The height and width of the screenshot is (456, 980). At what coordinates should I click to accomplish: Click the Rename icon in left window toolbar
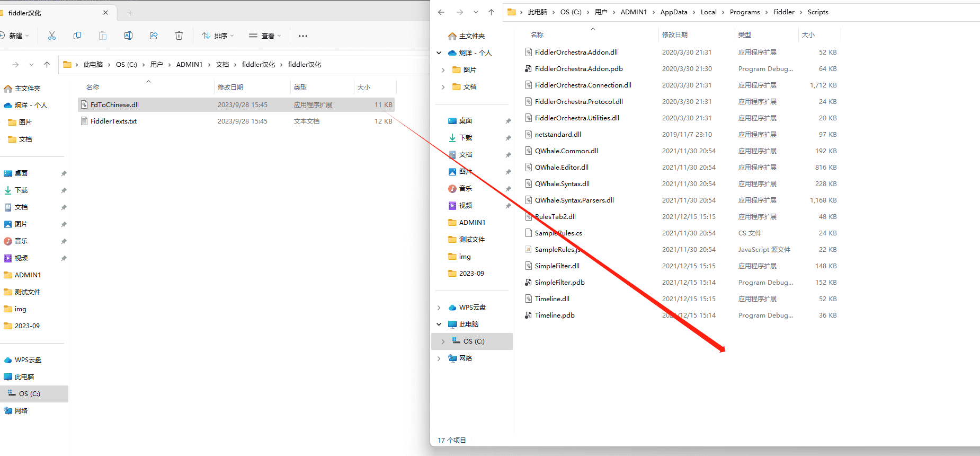click(x=128, y=36)
